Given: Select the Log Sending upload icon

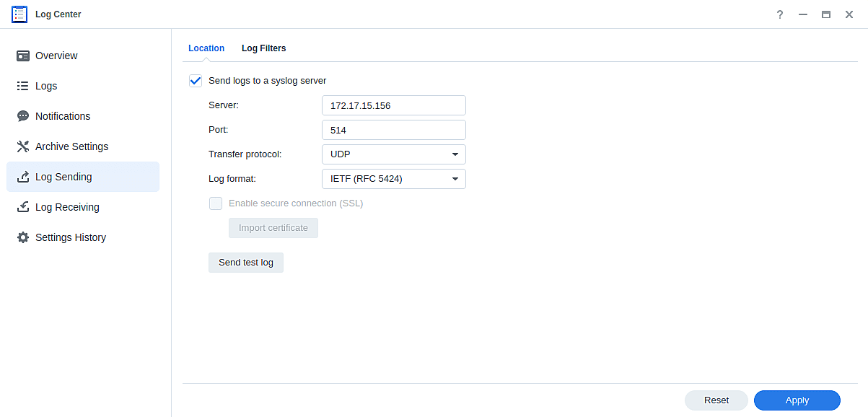Looking at the screenshot, I should click(x=22, y=177).
